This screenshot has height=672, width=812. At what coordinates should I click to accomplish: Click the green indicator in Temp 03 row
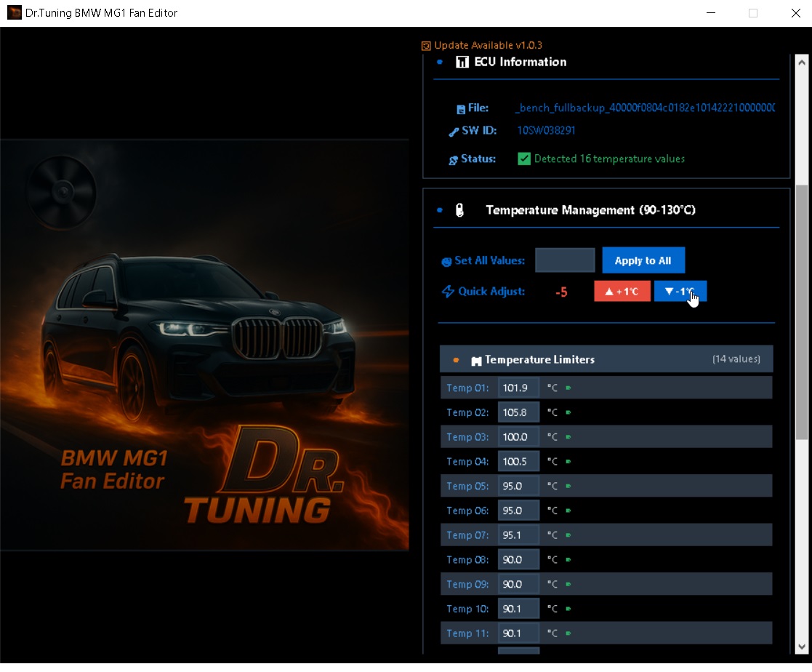point(568,437)
